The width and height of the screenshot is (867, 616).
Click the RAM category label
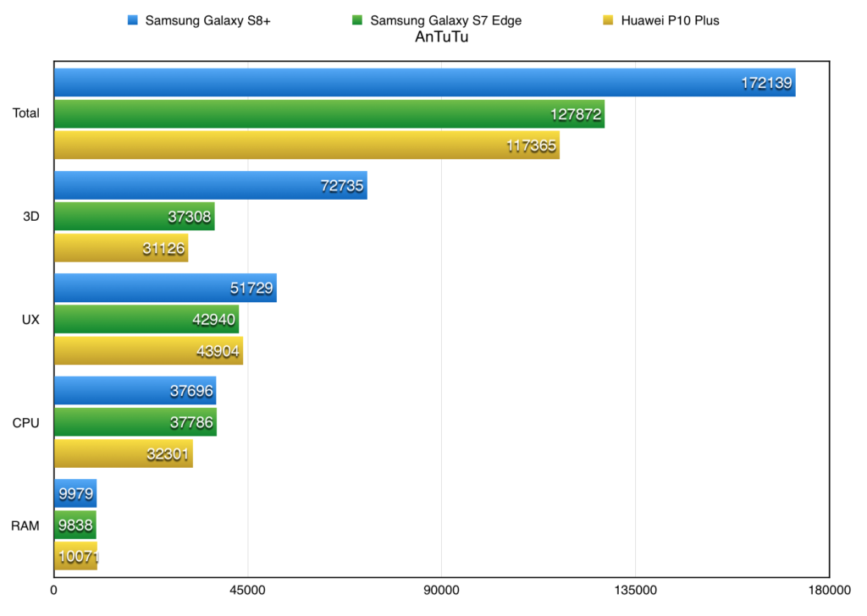coord(25,526)
